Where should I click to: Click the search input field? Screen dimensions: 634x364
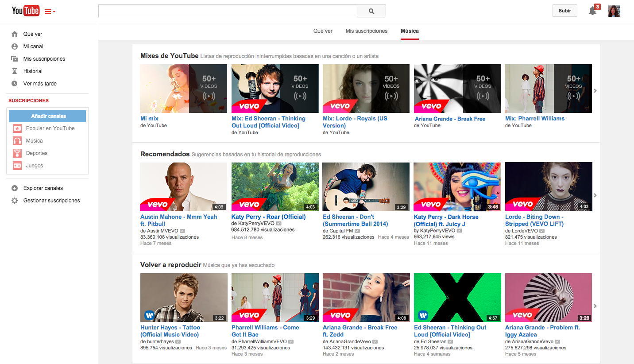(x=228, y=11)
